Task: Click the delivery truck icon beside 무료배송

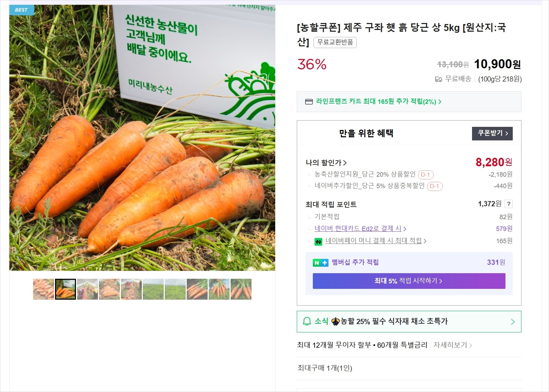Action: 438,79
